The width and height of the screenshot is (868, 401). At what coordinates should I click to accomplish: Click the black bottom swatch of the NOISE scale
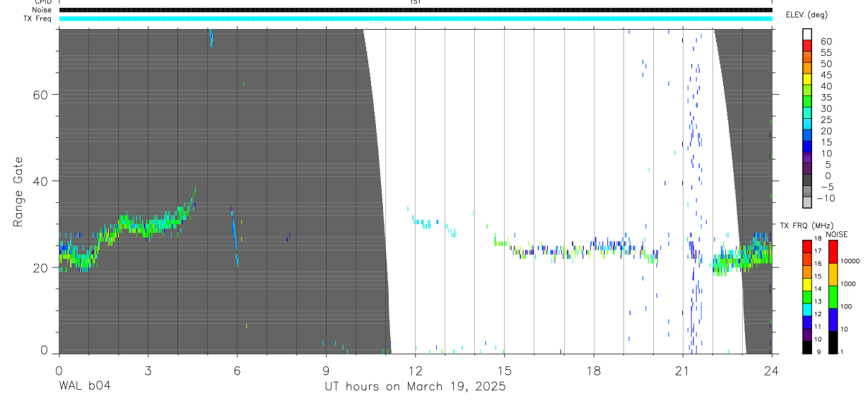coord(833,342)
